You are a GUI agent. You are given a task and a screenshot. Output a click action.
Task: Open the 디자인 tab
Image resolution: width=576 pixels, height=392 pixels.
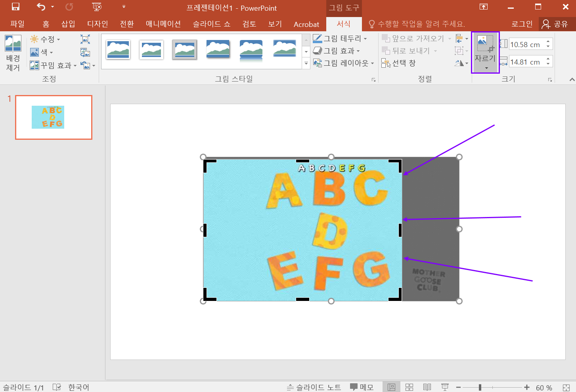98,24
